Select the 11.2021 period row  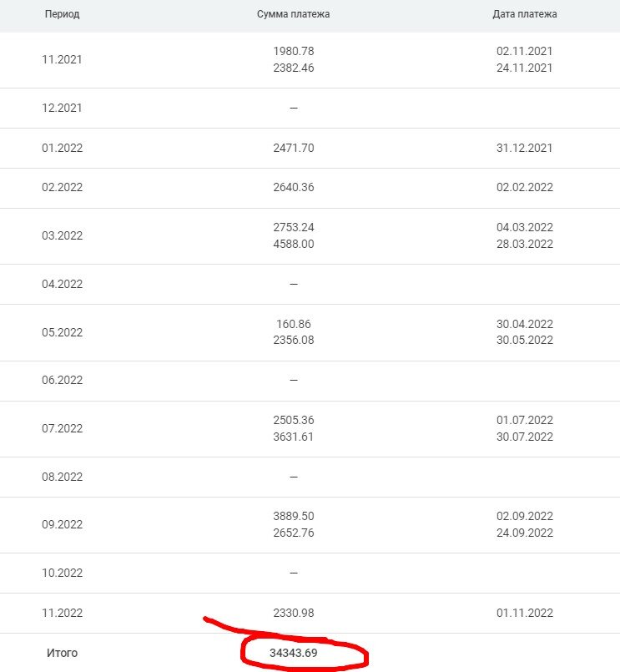pos(310,60)
